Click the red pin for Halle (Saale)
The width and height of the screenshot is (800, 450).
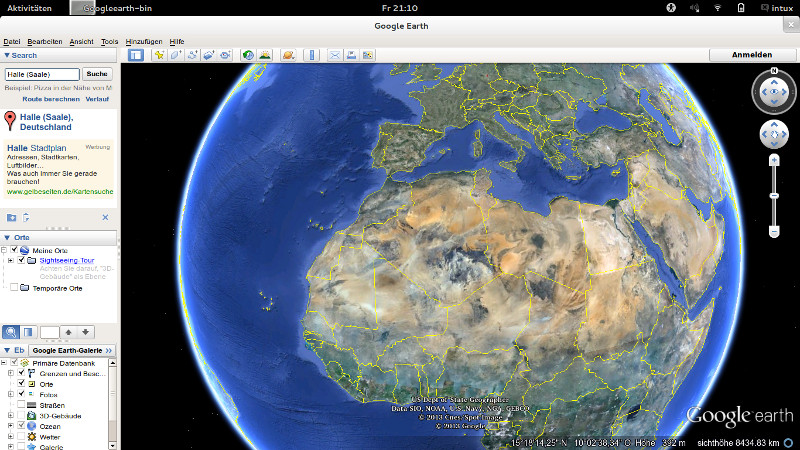(x=10, y=120)
